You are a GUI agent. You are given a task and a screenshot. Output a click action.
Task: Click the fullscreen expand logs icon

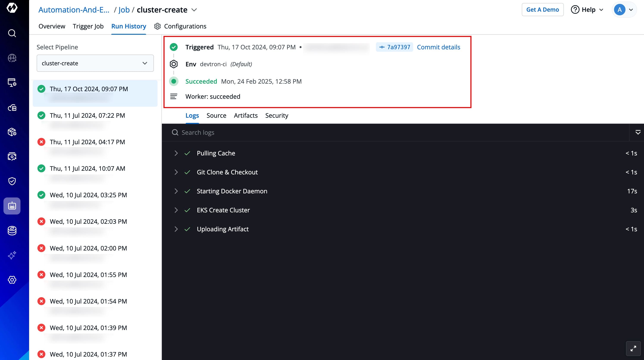coord(633,348)
